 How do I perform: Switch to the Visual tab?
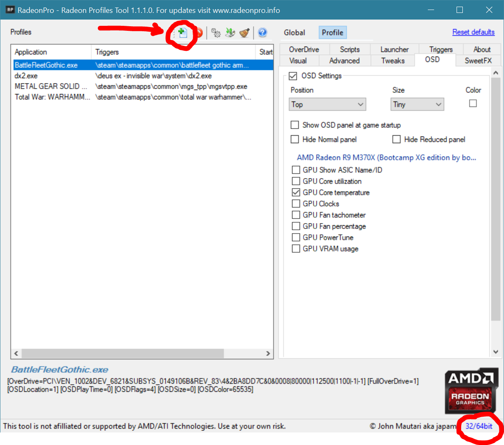pos(298,61)
